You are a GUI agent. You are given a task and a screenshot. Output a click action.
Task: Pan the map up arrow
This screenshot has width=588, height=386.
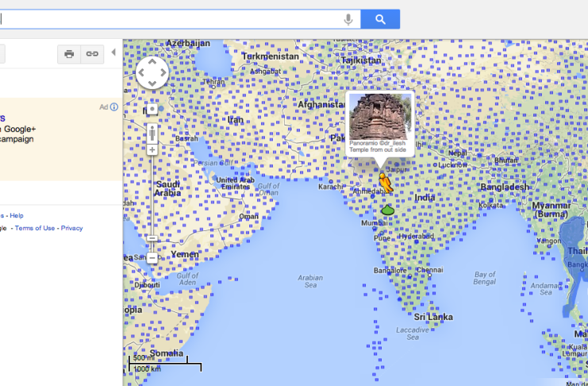pyautogui.click(x=152, y=63)
